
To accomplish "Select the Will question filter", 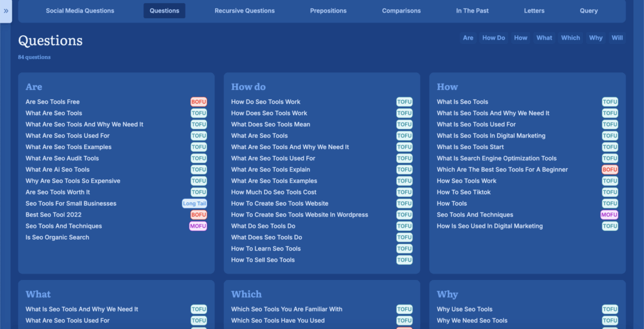I will 617,38.
